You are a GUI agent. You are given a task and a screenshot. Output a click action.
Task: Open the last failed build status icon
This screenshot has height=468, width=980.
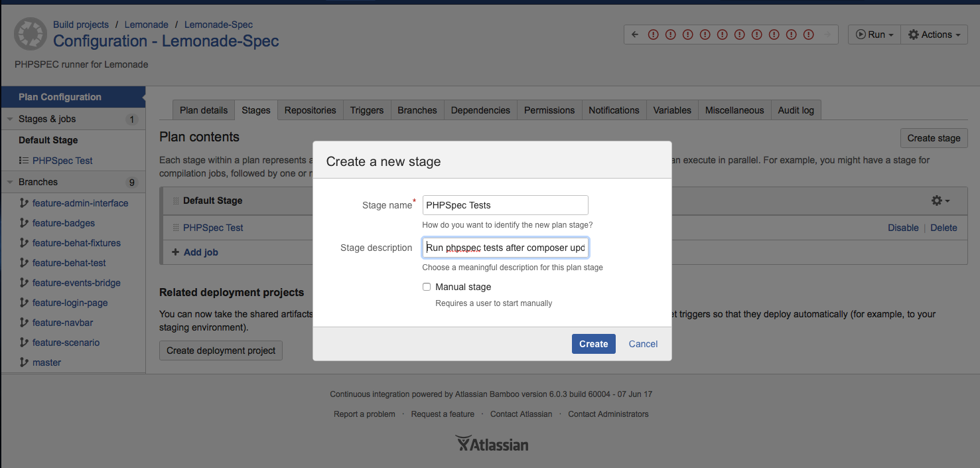[x=808, y=35]
